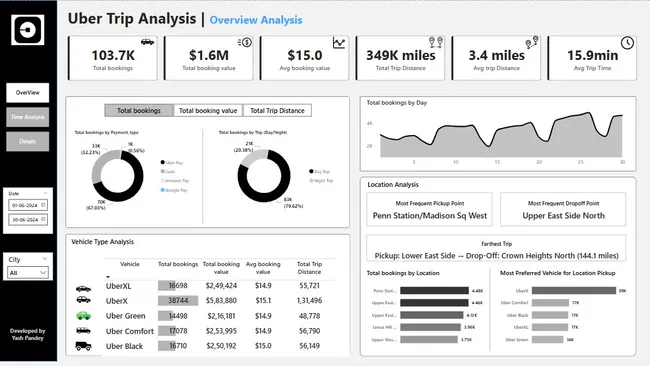Click the $1.6M Total booking value card

coord(209,58)
